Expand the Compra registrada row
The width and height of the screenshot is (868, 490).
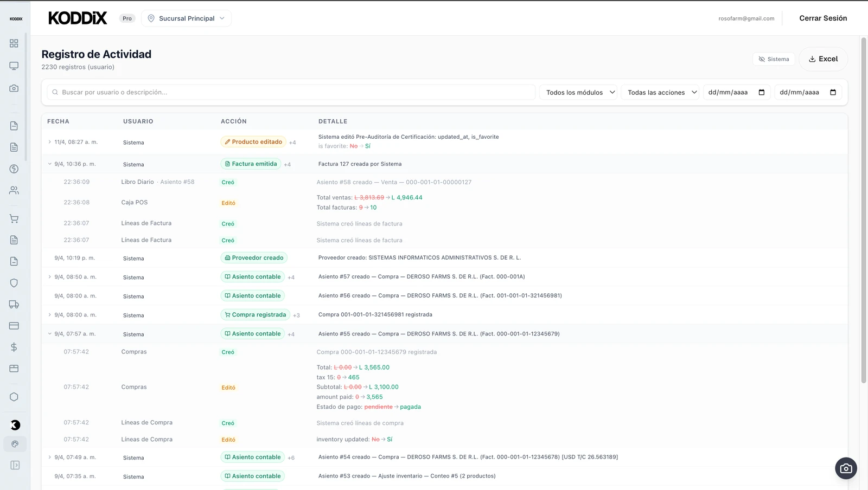[x=50, y=315]
